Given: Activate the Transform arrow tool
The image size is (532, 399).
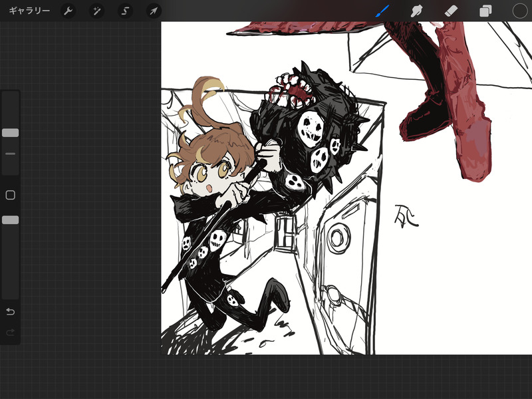Looking at the screenshot, I should point(154,11).
